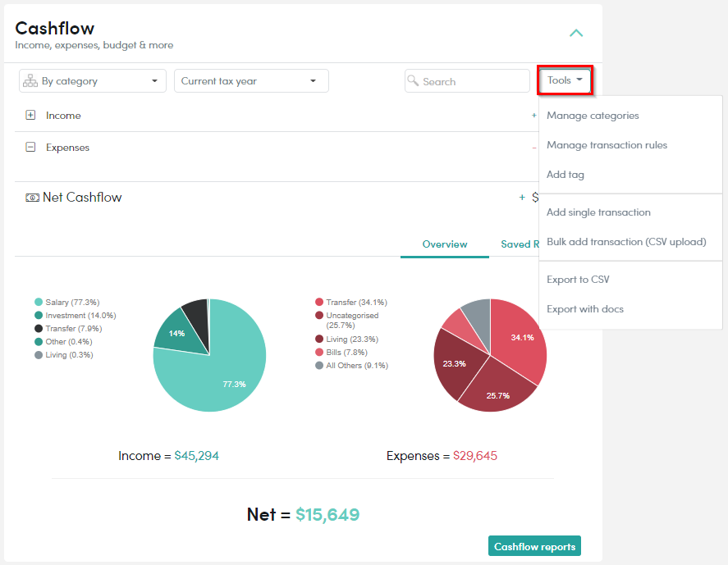Switch to the Overview tab
This screenshot has height=565, width=728.
[x=444, y=244]
